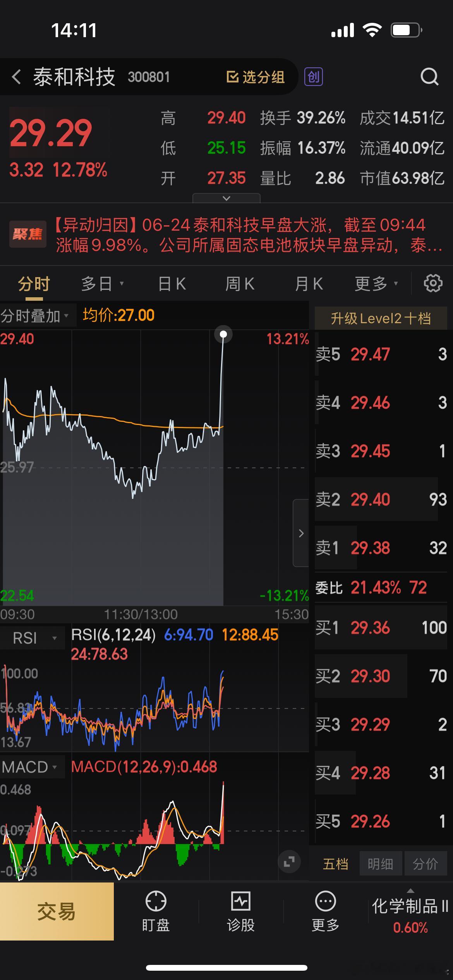Viewport: 453px width, 980px height.
Task: Switch to 分时 chart tab
Action: [34, 284]
